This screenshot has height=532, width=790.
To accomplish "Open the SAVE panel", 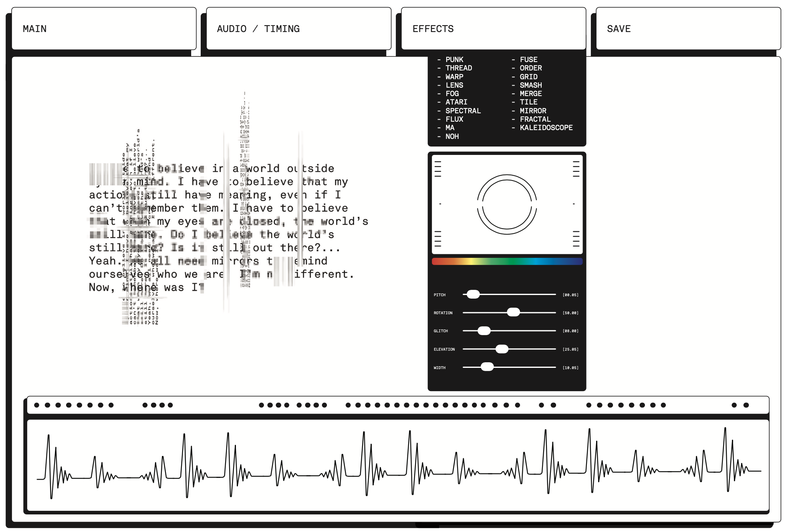I will point(688,29).
